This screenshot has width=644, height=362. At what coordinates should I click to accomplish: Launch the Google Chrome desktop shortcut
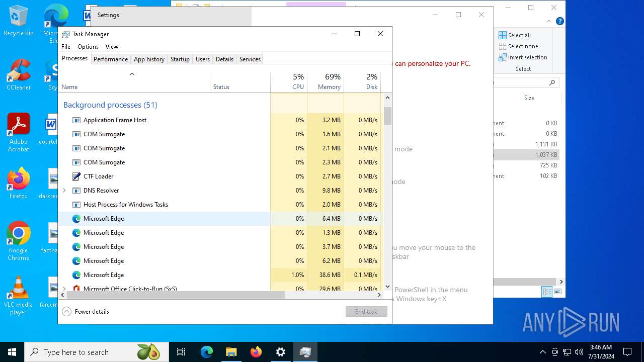(x=19, y=241)
